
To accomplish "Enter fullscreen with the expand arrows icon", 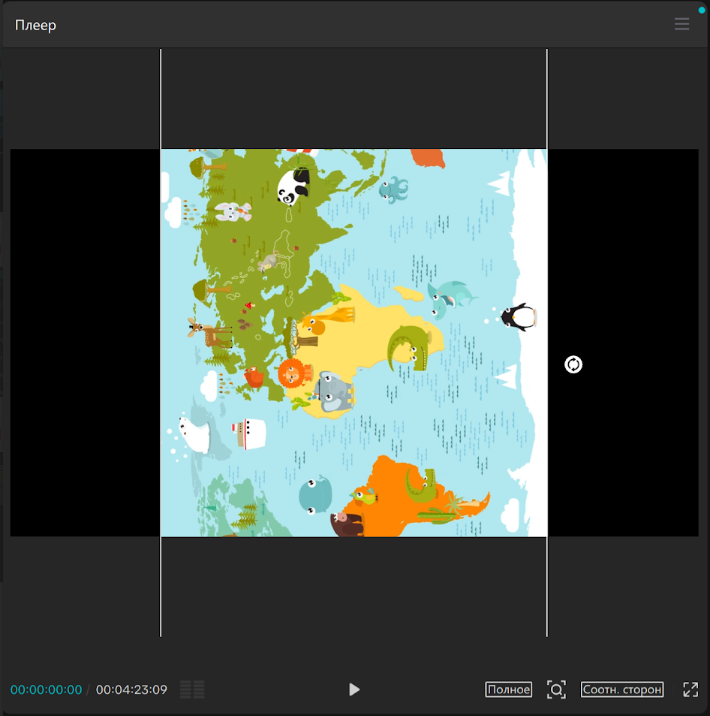I will (x=690, y=689).
